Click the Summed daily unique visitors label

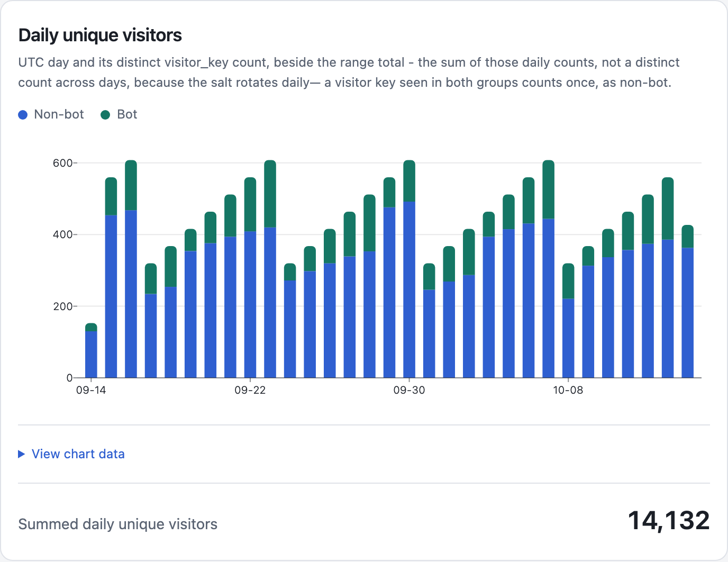[118, 524]
